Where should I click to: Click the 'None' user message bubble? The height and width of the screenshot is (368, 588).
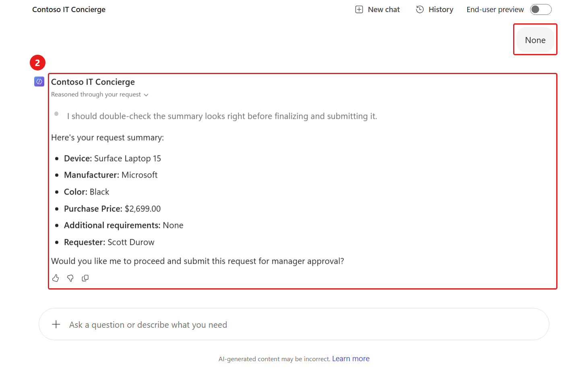click(535, 40)
